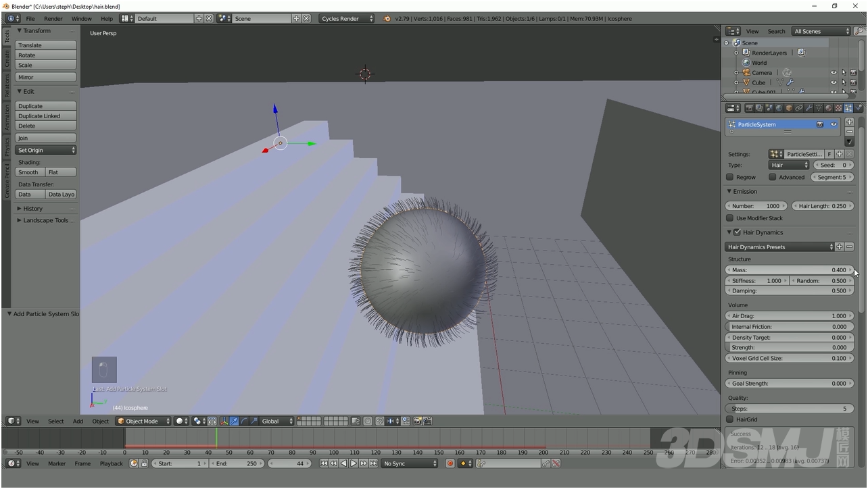Image resolution: width=868 pixels, height=489 pixels.
Task: Set shading to Smooth
Action: (30, 172)
